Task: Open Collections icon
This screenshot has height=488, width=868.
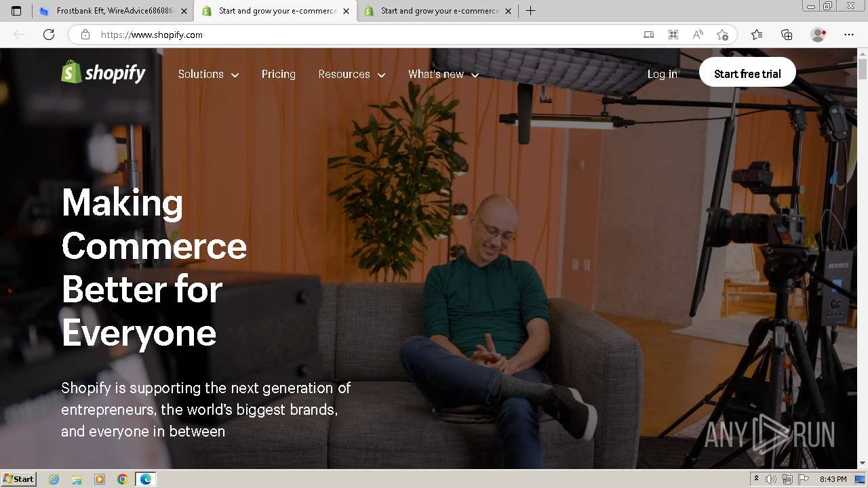Action: tap(787, 35)
